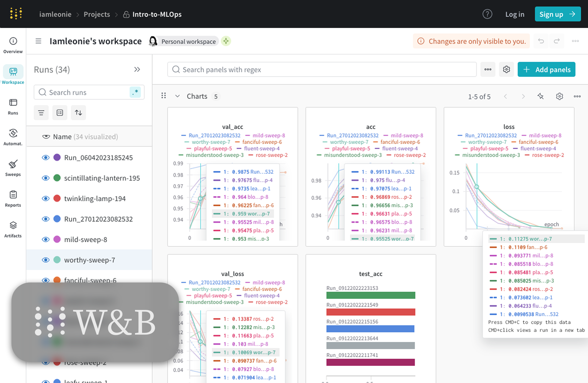Click the test_acc chart title
Viewport: 588px width, 383px height.
pyautogui.click(x=371, y=274)
